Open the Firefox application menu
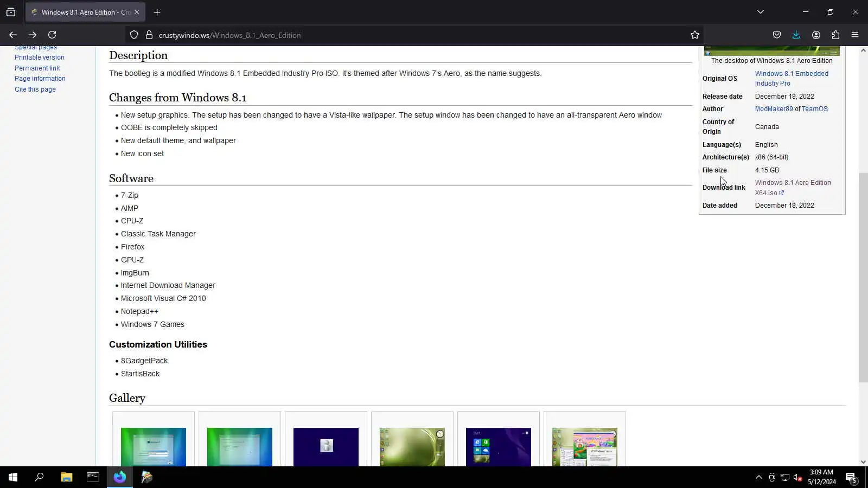868x488 pixels. pos(855,35)
